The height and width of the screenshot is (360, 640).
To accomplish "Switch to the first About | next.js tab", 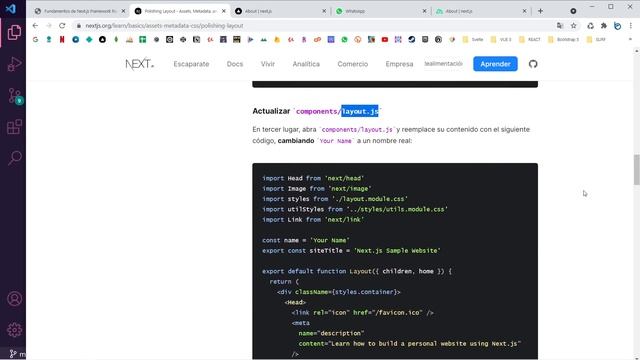I will [280, 11].
